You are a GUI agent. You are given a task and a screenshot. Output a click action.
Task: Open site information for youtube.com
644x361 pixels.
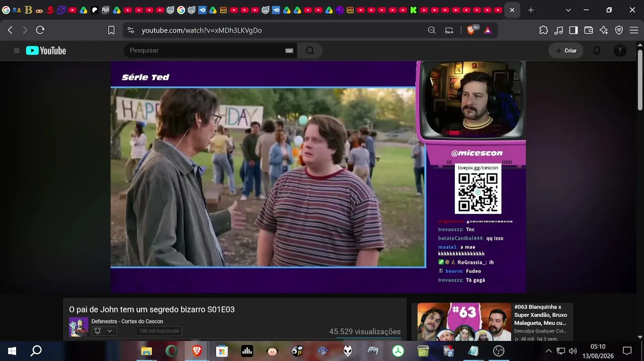pyautogui.click(x=131, y=30)
